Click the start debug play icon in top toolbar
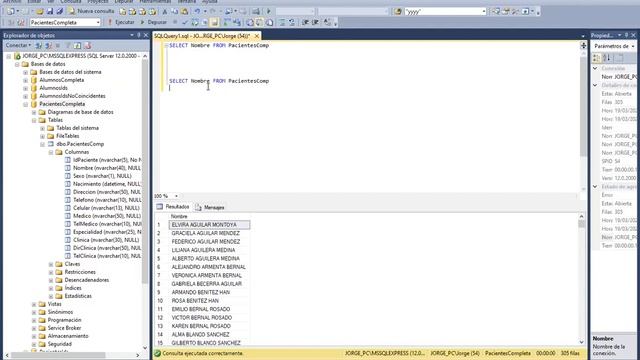Screen dimensions: 640x360 point(269,11)
